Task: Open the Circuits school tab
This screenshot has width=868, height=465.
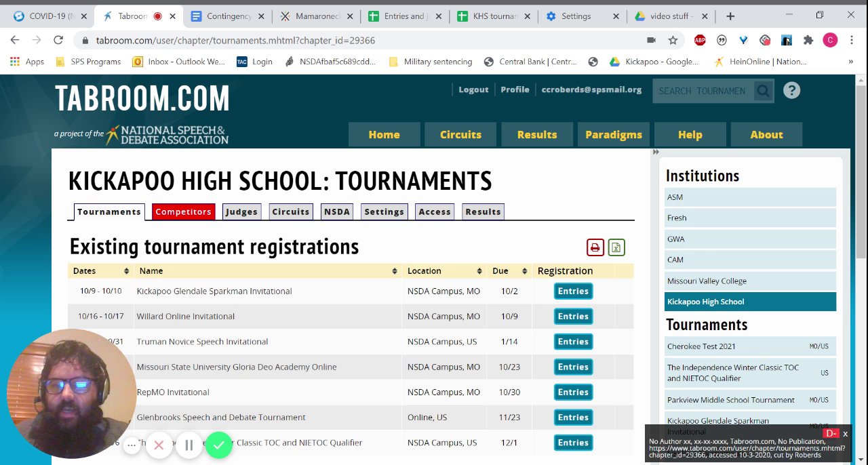Action: pyautogui.click(x=290, y=212)
